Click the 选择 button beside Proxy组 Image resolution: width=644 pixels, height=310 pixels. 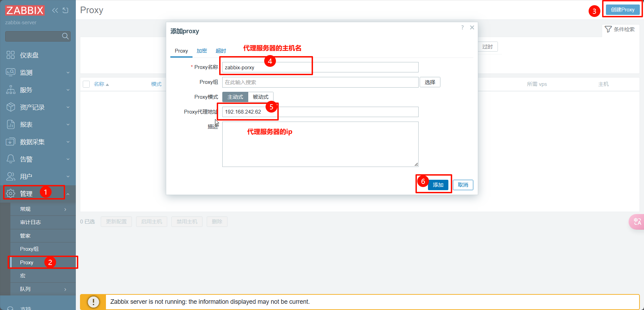pos(430,82)
